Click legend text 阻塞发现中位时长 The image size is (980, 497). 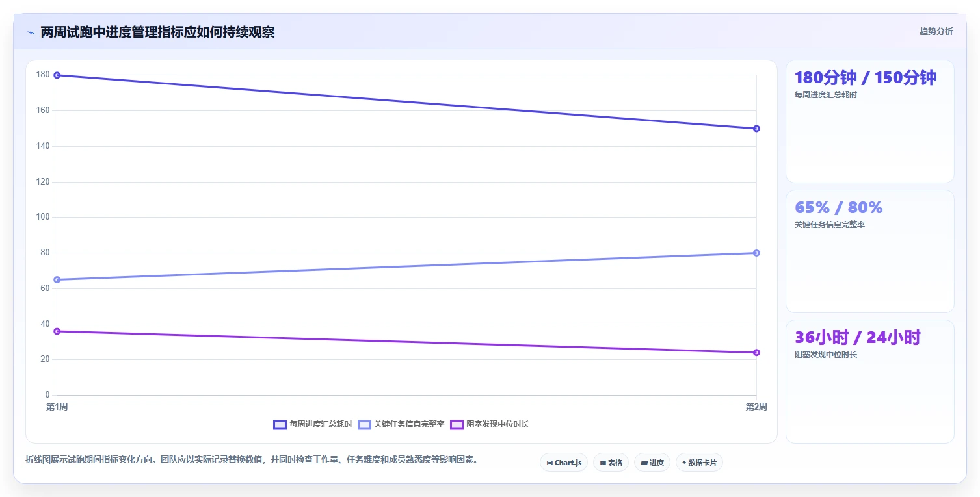click(497, 424)
